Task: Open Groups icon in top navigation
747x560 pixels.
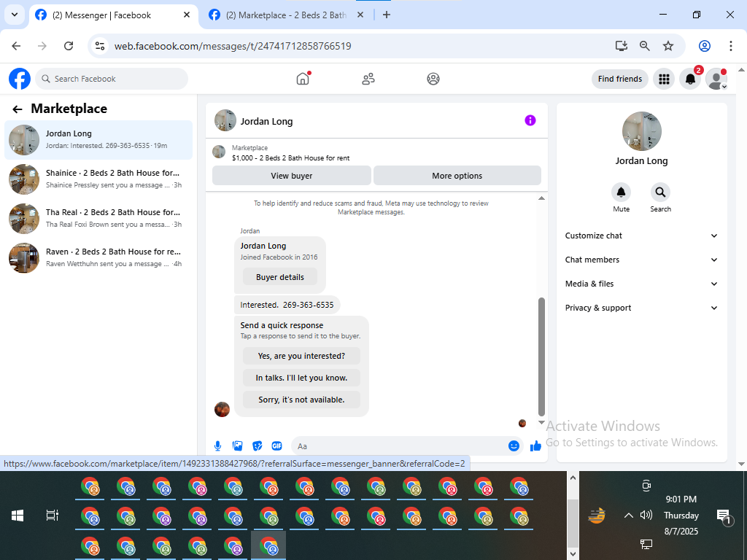Action: [433, 79]
